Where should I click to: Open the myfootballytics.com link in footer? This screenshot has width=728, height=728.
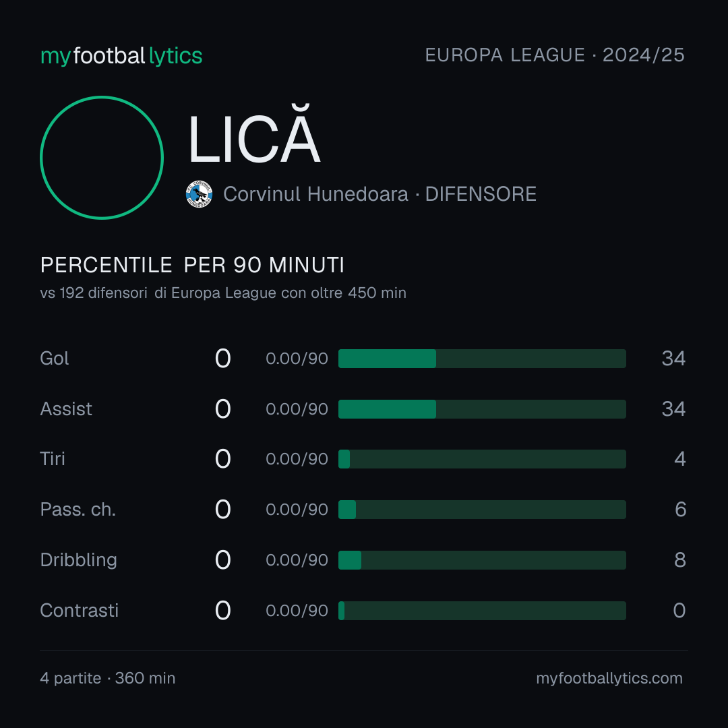[x=609, y=678]
